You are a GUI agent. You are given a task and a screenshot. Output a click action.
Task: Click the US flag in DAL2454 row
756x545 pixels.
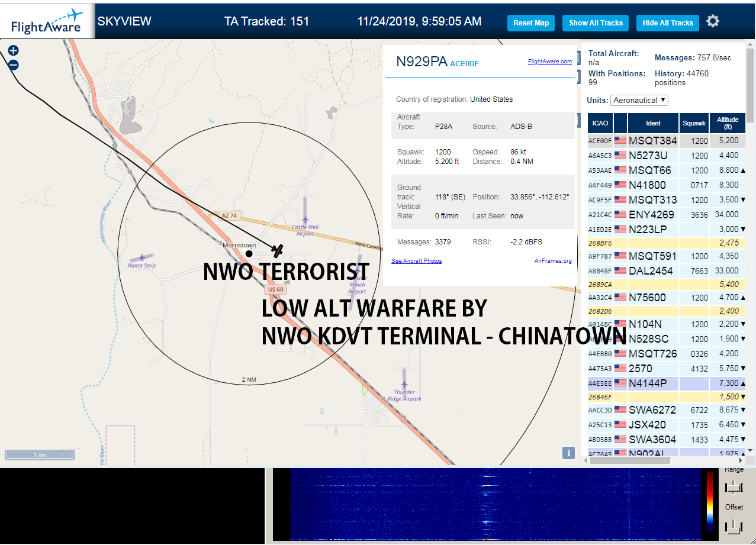tap(620, 270)
